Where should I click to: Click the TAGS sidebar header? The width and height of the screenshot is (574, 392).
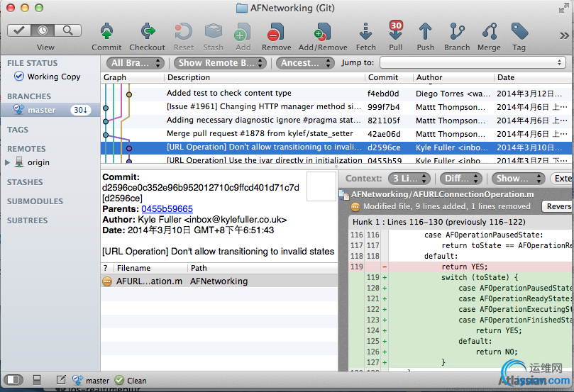pos(18,130)
